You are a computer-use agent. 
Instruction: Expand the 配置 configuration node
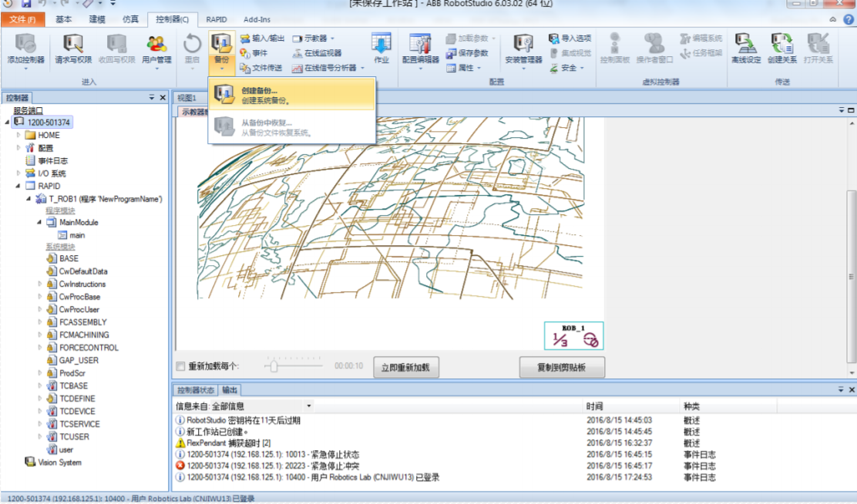[x=18, y=148]
